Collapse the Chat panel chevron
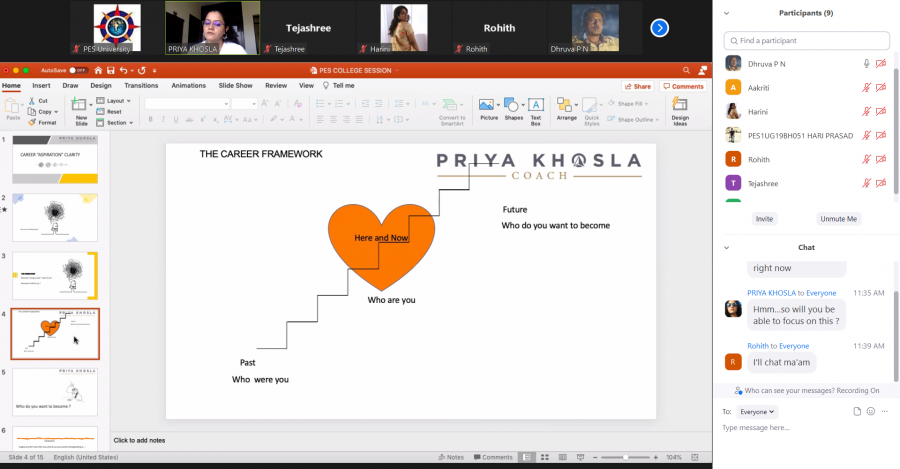 726,247
